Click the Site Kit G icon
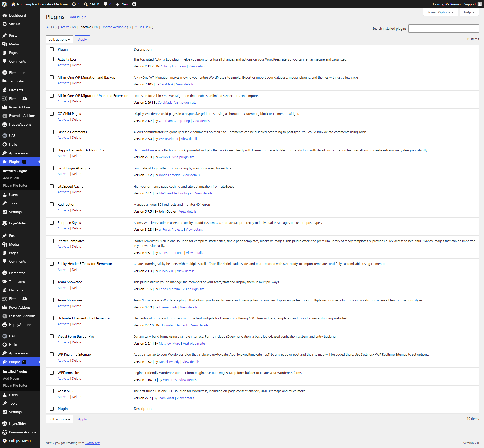The image size is (484, 448). coord(5,24)
